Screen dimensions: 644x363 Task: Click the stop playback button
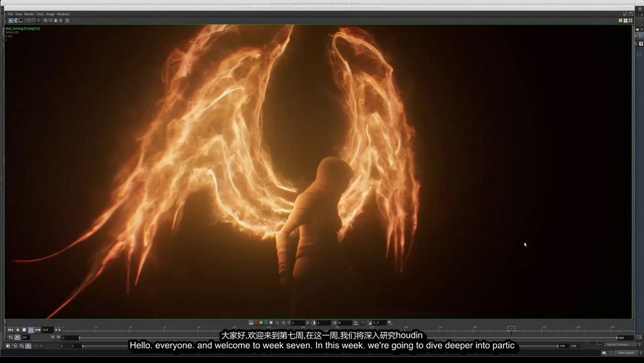click(24, 330)
